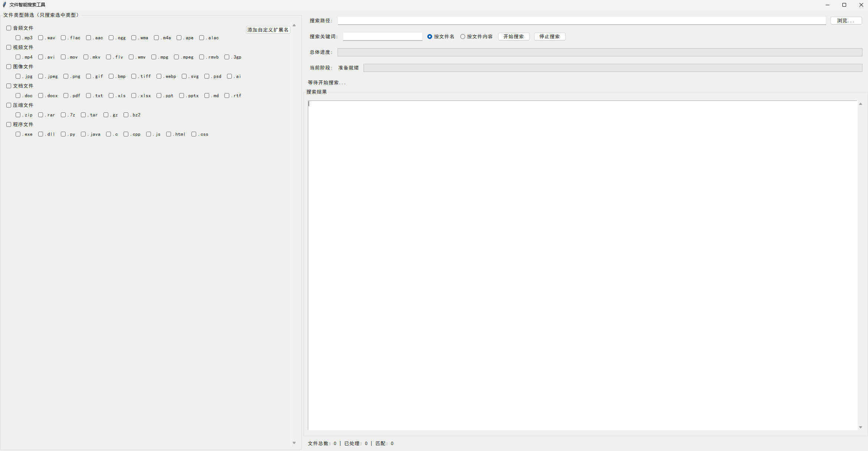
Task: Check the .pdf extension checkbox
Action: tap(66, 96)
